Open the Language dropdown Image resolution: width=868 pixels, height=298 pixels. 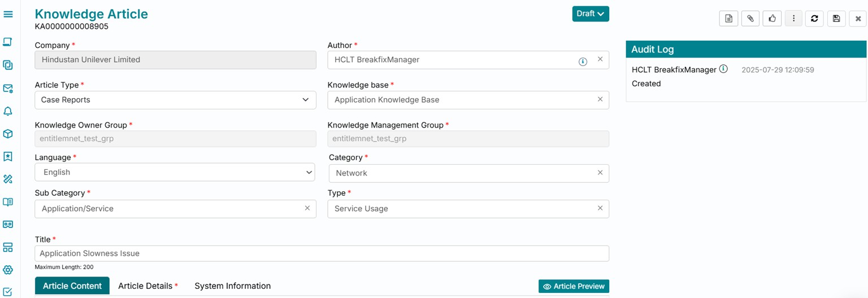pos(175,172)
